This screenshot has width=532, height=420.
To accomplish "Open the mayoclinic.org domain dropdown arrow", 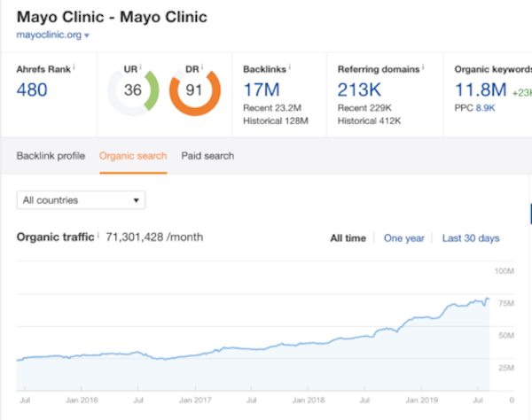I will (87, 35).
